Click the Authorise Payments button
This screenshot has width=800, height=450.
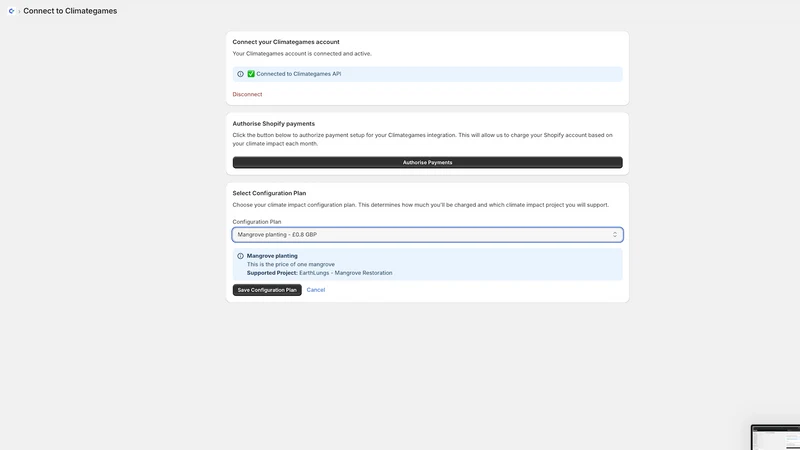click(x=428, y=162)
